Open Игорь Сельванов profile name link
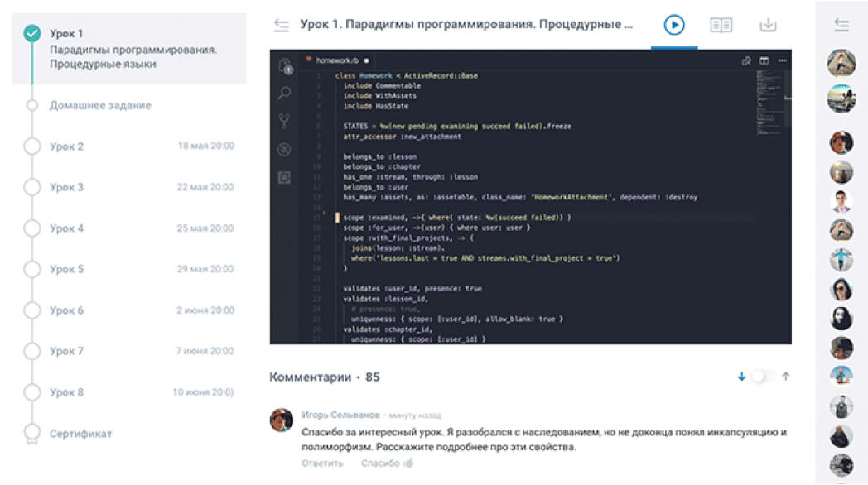This screenshot has height=485, width=868. pyautogui.click(x=340, y=415)
